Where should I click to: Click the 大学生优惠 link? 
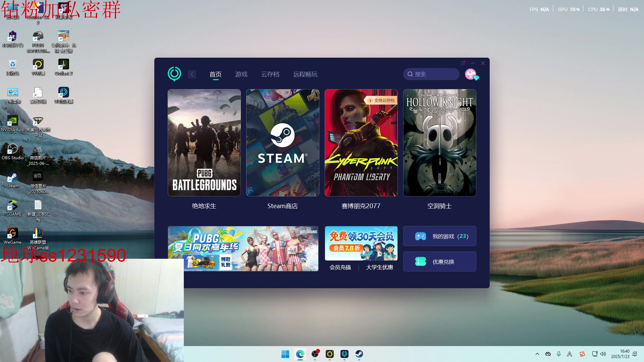[379, 267]
